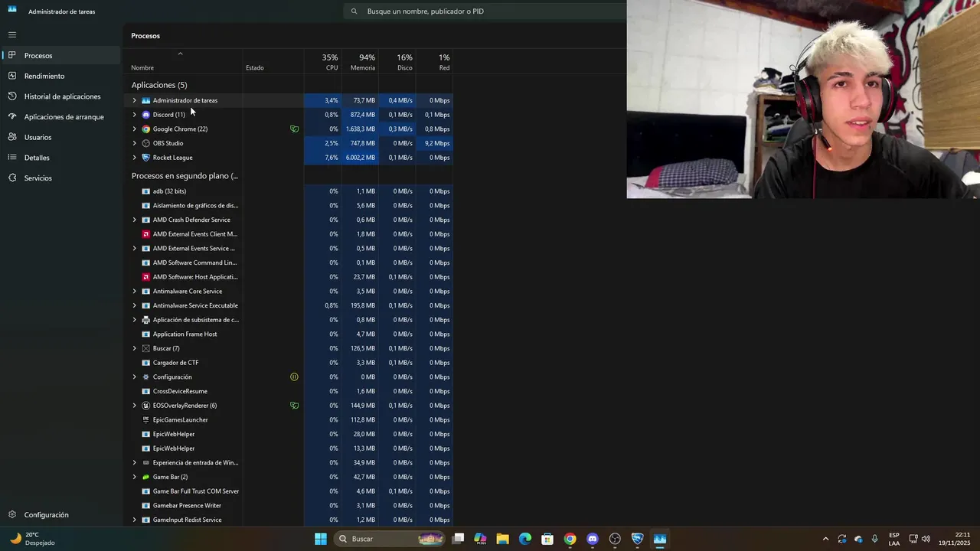Click the EOSOverlayRenderer Unreal icon

pos(146,406)
